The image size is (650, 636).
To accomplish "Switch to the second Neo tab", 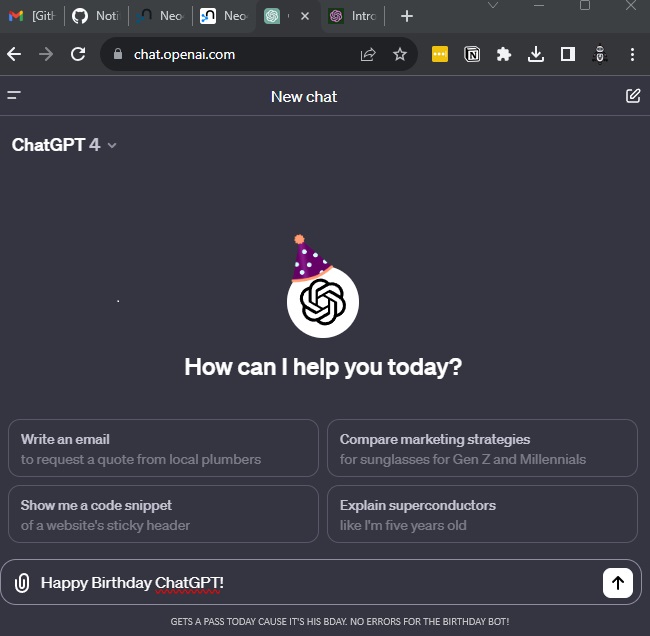I will [224, 16].
